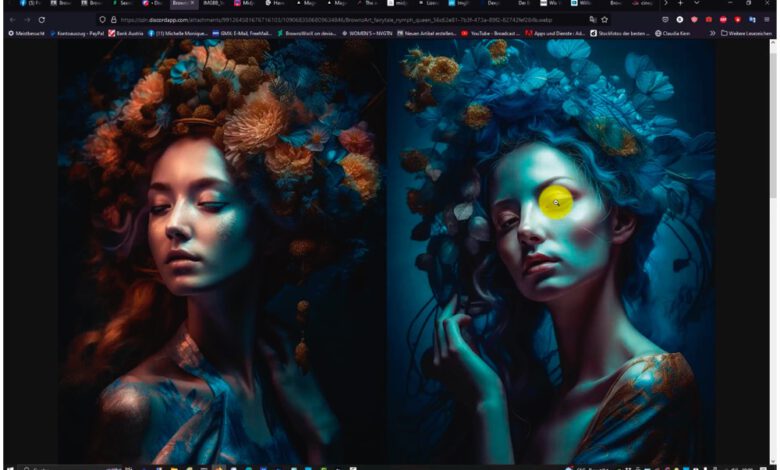Open the WOMEN'S - NVGTN bookmark
The image size is (780, 470).
(368, 33)
